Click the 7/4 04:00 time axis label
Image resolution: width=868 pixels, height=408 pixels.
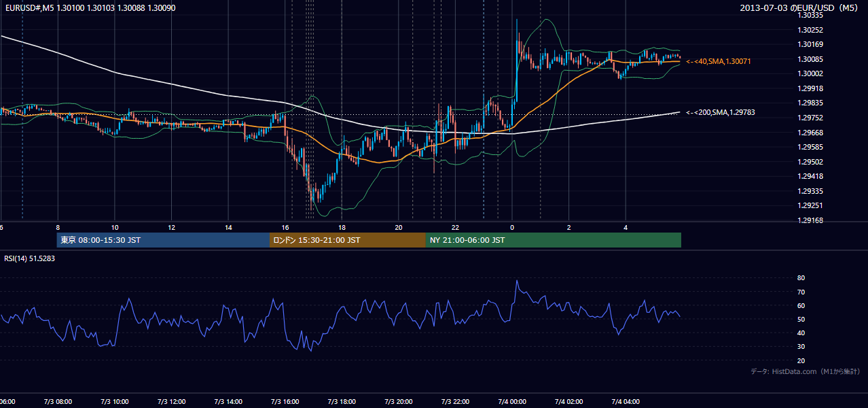(626, 402)
